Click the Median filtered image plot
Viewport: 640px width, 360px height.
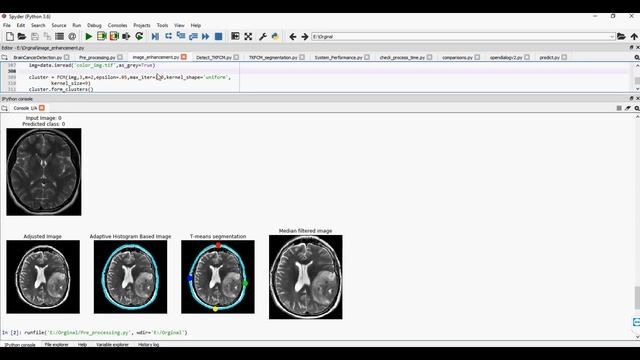pos(306,277)
